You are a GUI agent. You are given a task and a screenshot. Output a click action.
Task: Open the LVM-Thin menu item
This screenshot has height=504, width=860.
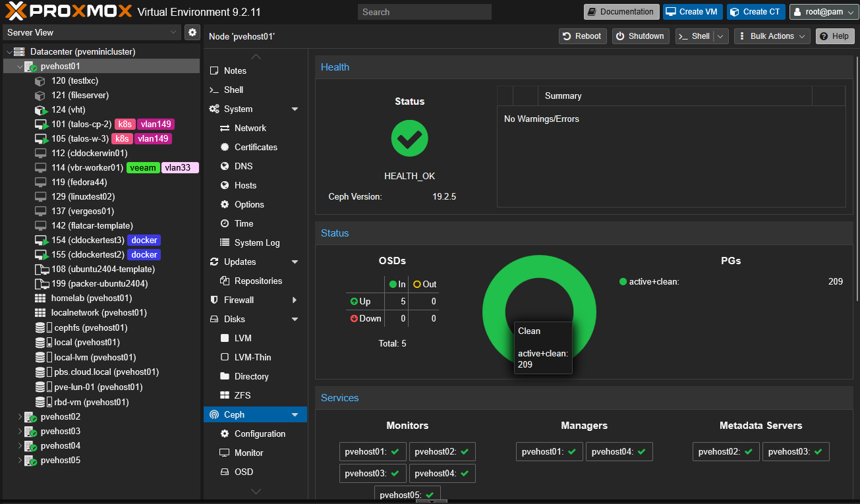point(256,357)
